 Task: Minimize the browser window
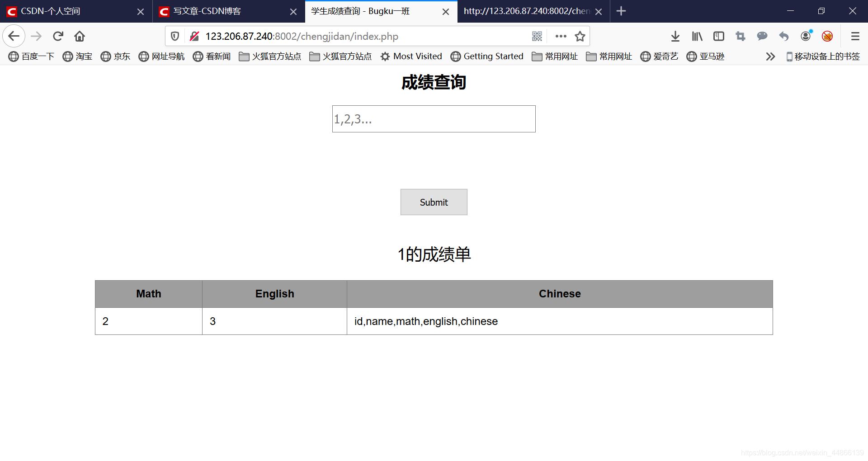[x=790, y=11]
